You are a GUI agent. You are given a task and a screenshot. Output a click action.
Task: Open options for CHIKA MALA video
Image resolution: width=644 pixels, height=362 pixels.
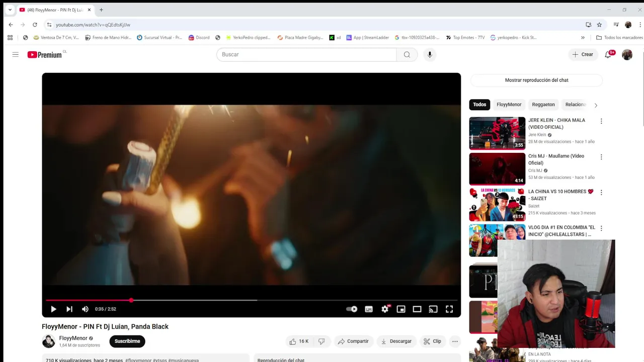click(x=601, y=121)
